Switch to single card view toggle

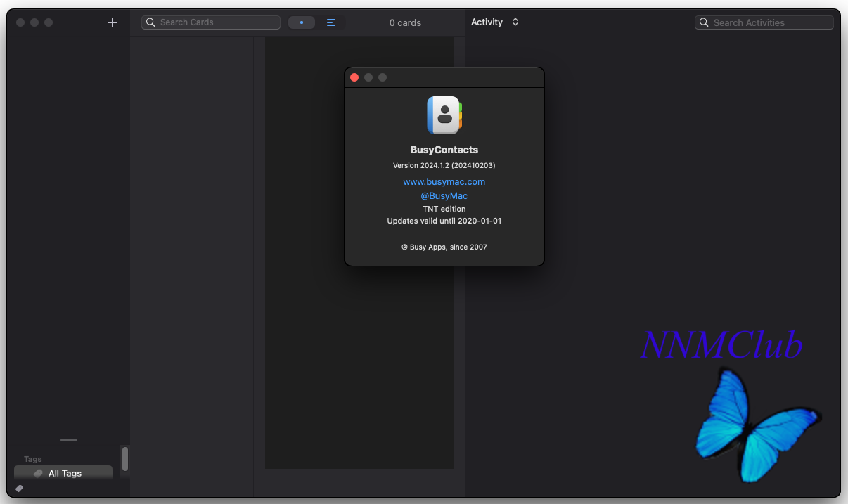coord(302,22)
